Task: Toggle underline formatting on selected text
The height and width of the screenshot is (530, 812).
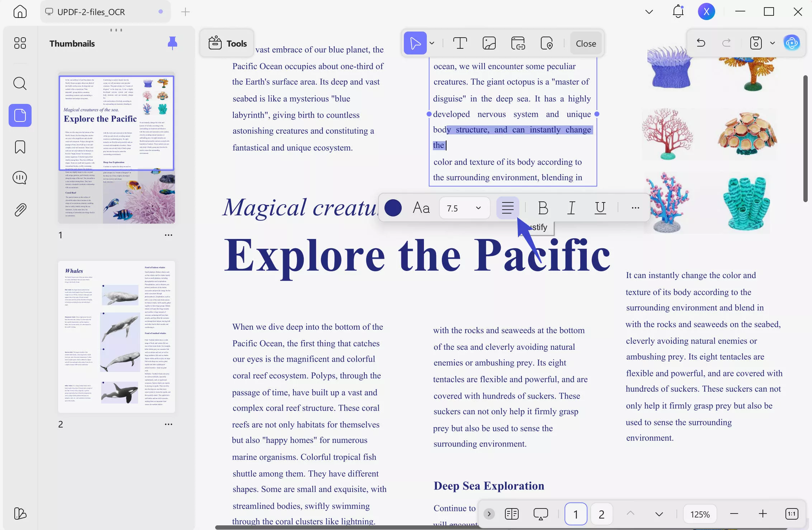Action: 599,208
